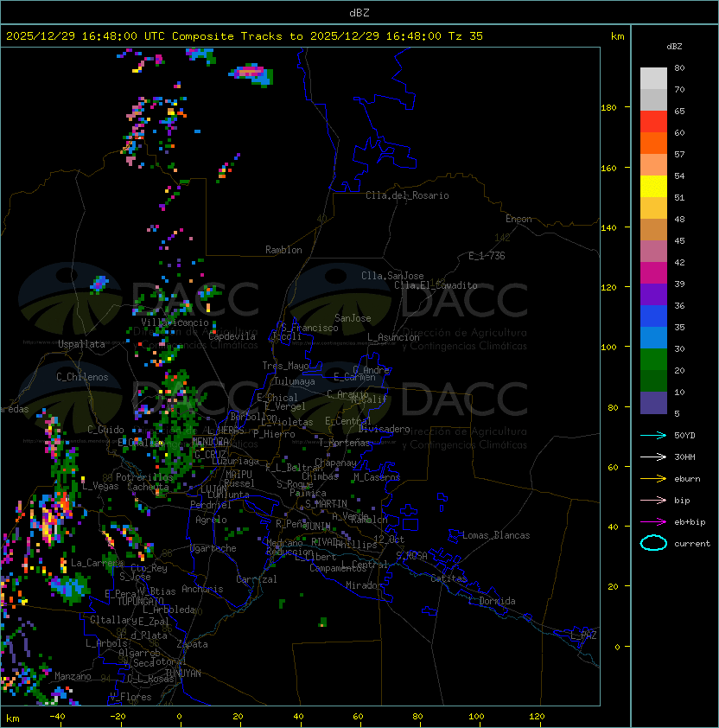Click the '120' tick on bottom km axis
The height and width of the screenshot is (728, 719).
pos(537,717)
